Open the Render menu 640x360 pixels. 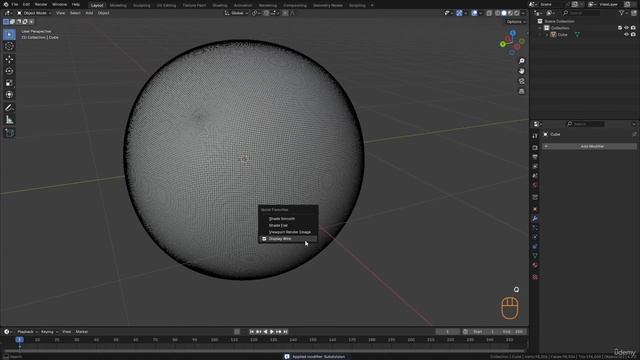(x=41, y=4)
